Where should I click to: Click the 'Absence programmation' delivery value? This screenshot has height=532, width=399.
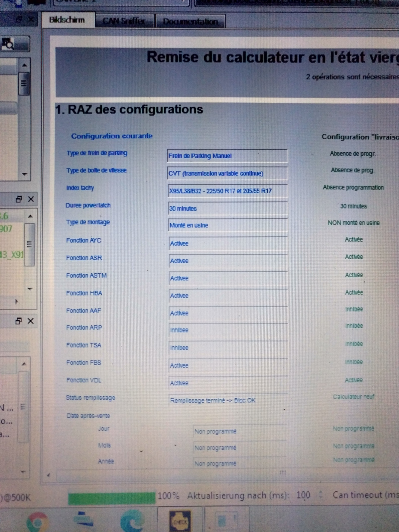(x=353, y=188)
